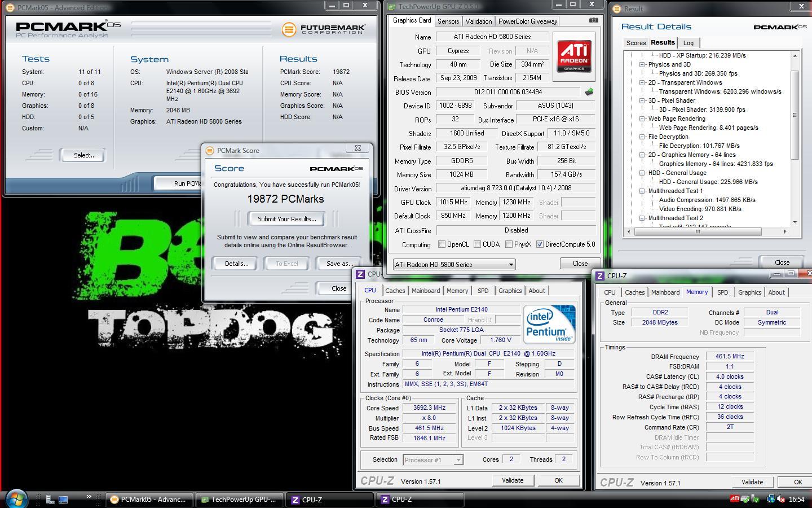Expand the quick launch overflow chevron
The width and height of the screenshot is (812, 508).
coord(89,497)
